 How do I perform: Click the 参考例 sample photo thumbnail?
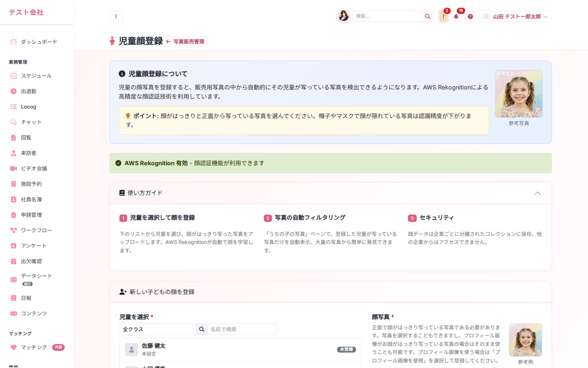526,340
